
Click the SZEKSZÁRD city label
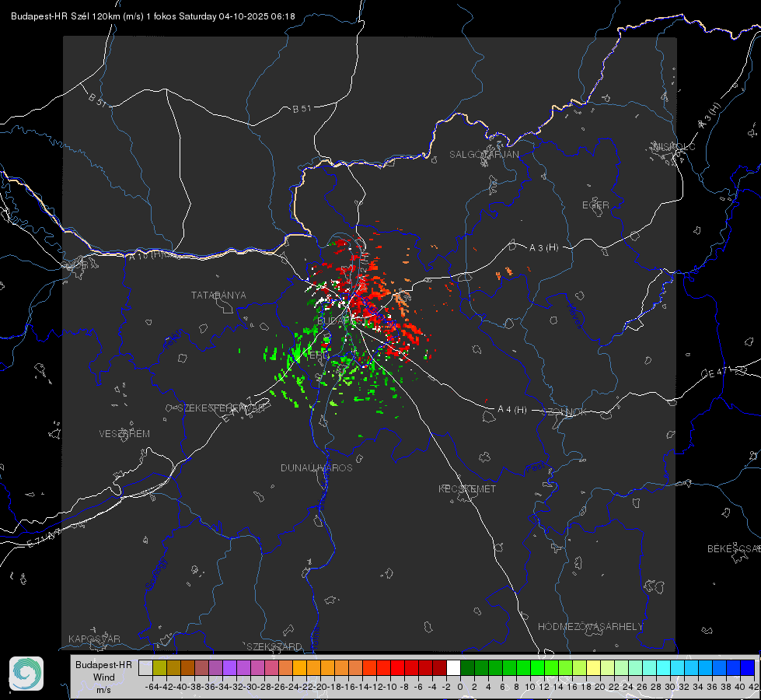point(274,646)
